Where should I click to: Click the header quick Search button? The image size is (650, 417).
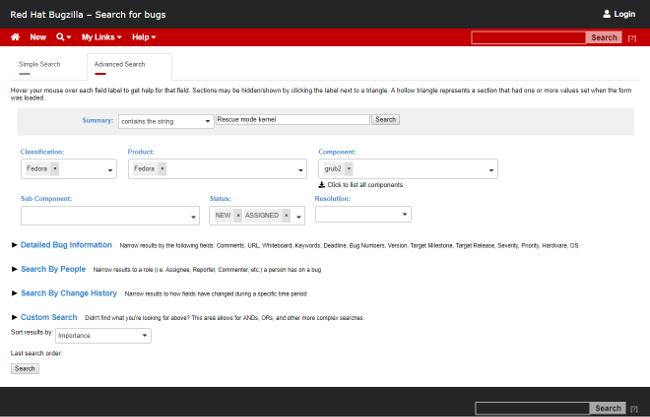click(604, 37)
